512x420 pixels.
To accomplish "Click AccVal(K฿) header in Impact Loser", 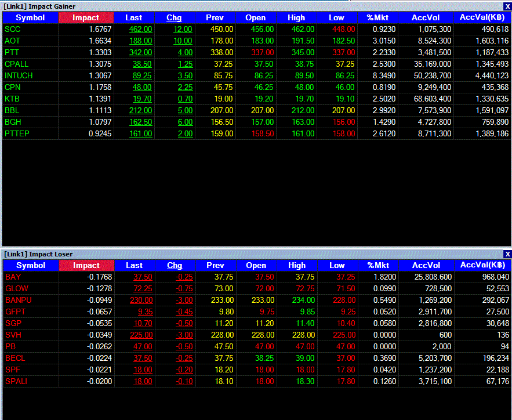I will pyautogui.click(x=483, y=265).
